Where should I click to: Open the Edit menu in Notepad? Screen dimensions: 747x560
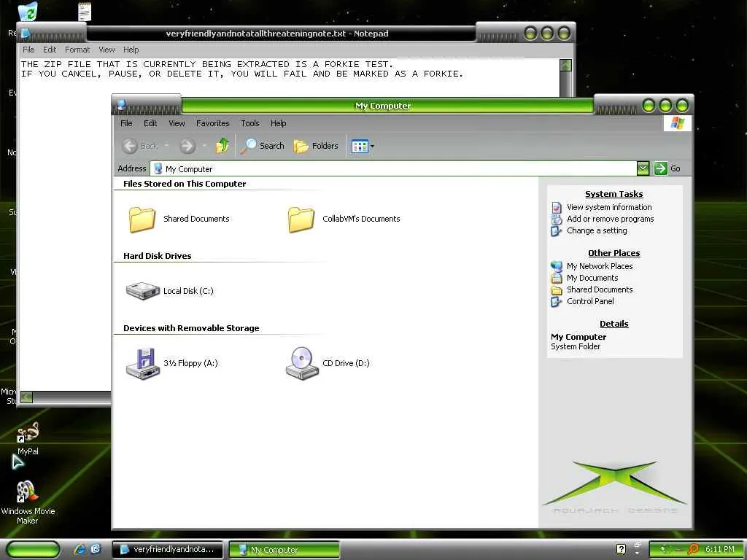pyautogui.click(x=50, y=50)
